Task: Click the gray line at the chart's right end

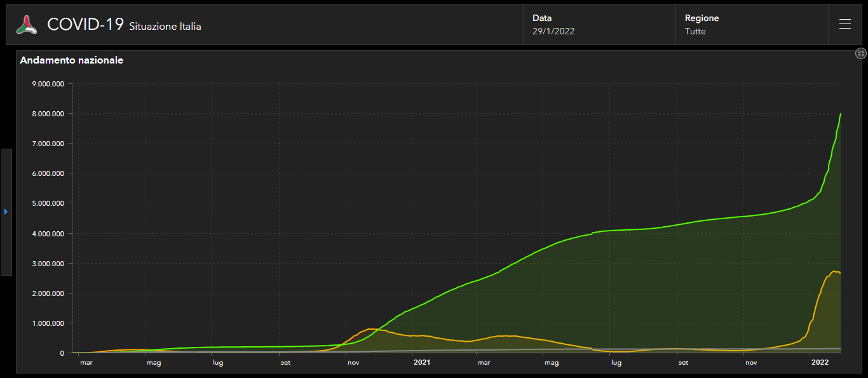Action: 839,348
